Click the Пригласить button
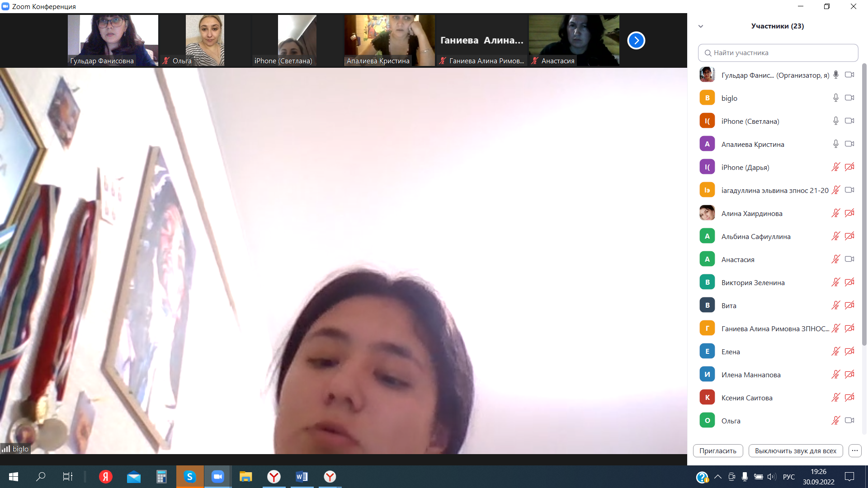Image resolution: width=868 pixels, height=488 pixels. click(717, 450)
